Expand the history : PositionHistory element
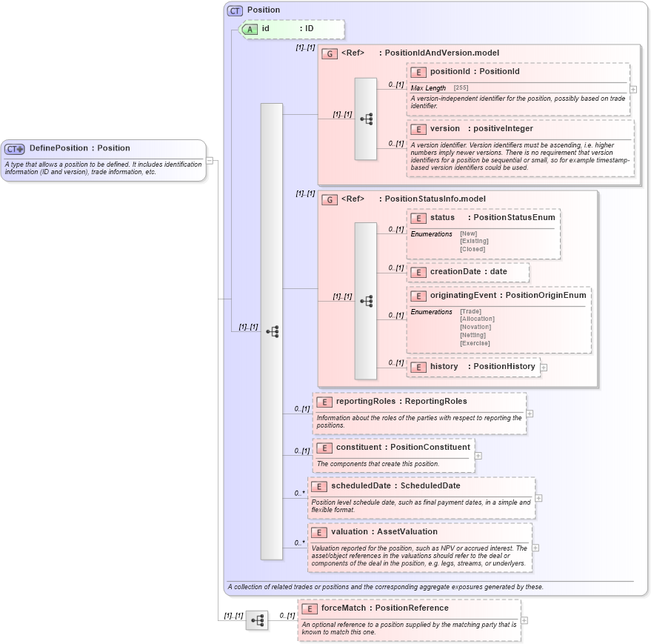The width and height of the screenshot is (651, 644). click(x=544, y=366)
